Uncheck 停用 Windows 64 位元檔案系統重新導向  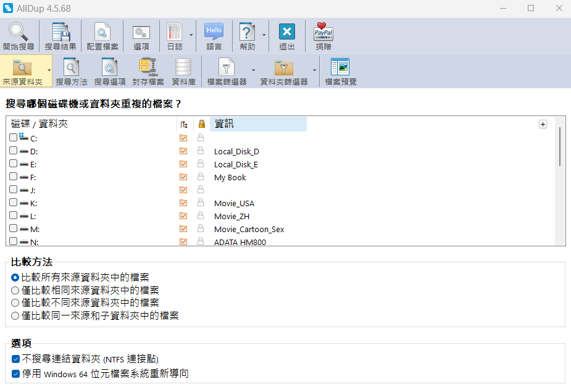(x=15, y=373)
